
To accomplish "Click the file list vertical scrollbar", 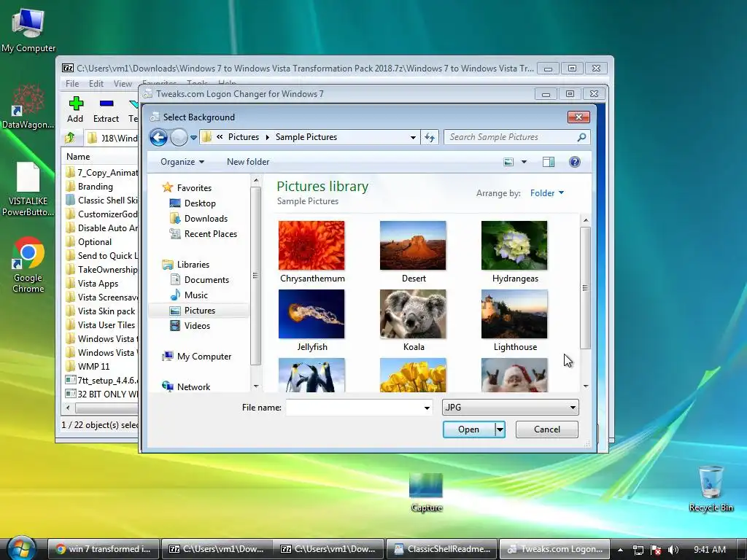I will [x=586, y=287].
